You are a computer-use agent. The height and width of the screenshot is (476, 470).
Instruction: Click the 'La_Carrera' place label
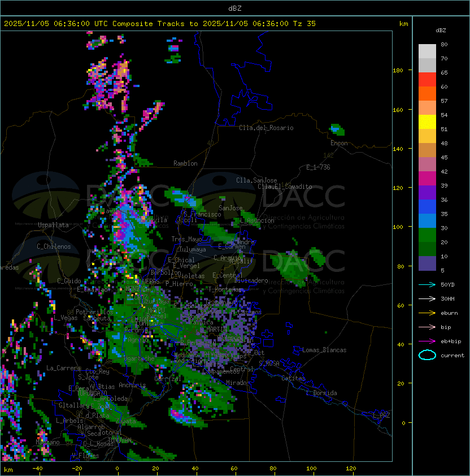[63, 368]
